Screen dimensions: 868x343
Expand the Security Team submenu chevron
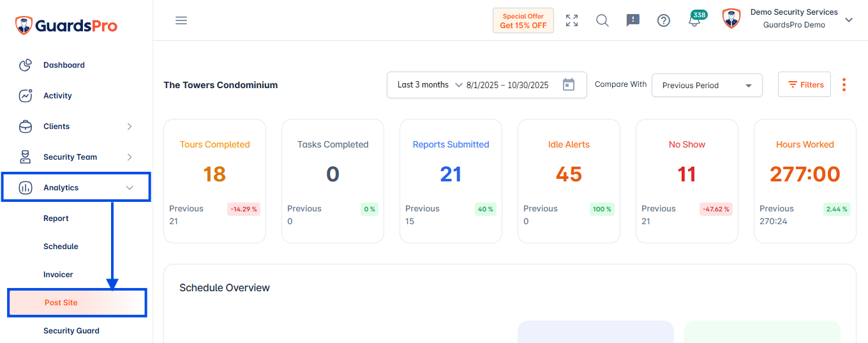coord(130,157)
